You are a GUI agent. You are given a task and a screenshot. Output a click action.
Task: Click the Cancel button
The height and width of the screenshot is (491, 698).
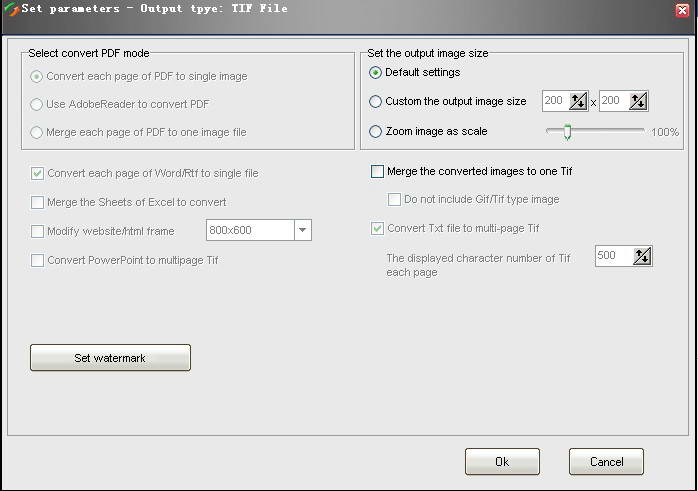(x=606, y=462)
